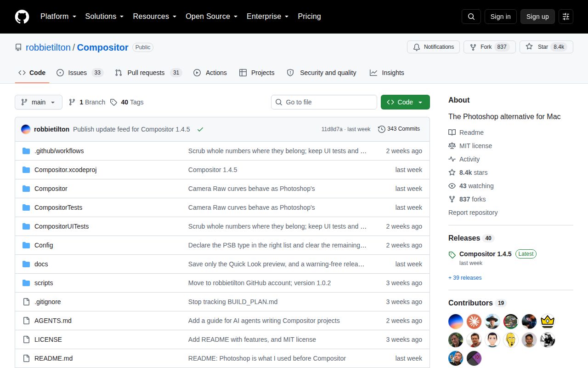Open the first contributor avatar

(x=456, y=321)
